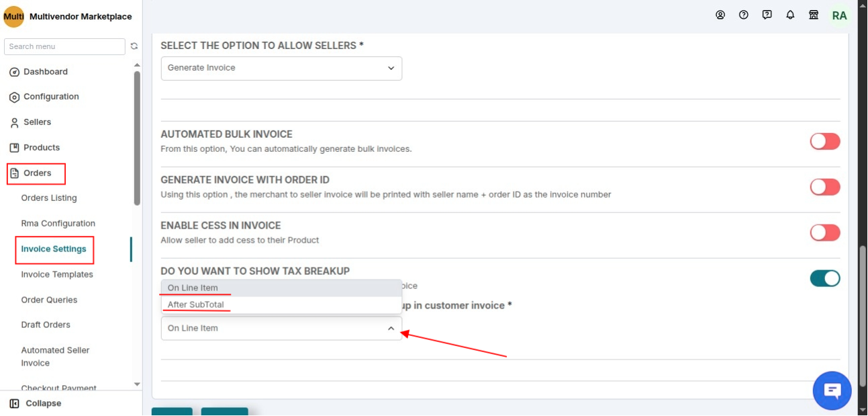Open the storefront icon in header
Screen dimensions: 868x416
click(814, 15)
